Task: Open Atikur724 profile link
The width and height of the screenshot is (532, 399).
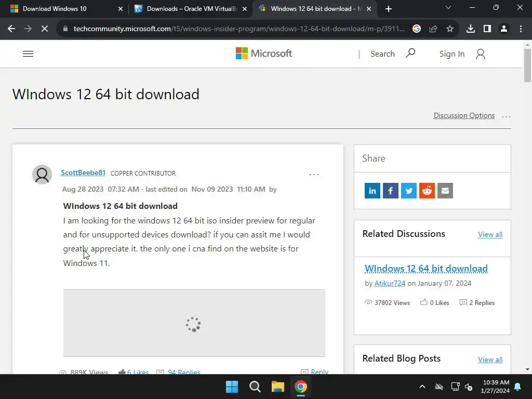Action: pyautogui.click(x=390, y=283)
